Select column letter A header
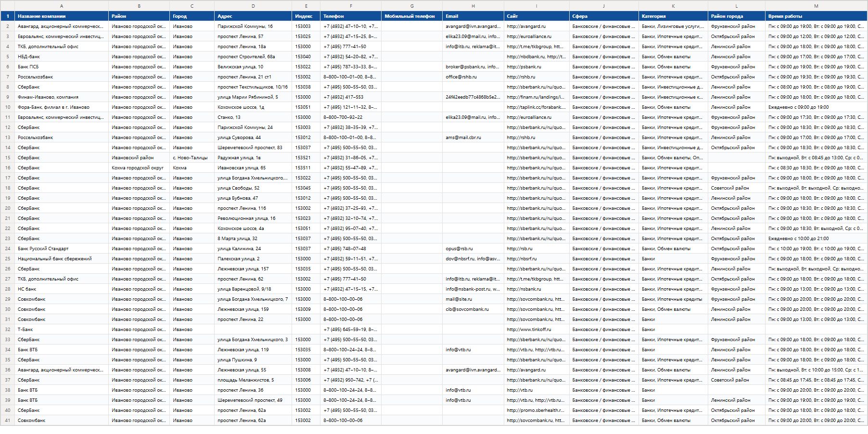868x434 pixels. [x=62, y=6]
